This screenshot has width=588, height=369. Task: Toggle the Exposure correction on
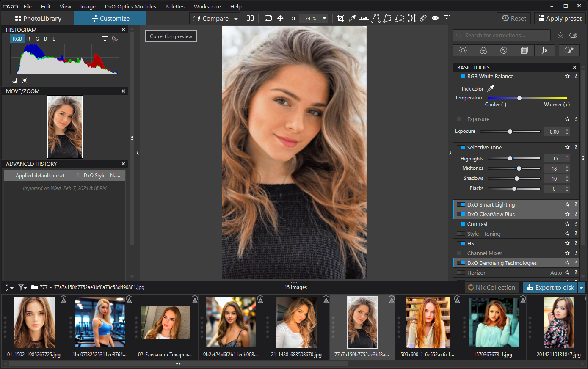(461, 119)
